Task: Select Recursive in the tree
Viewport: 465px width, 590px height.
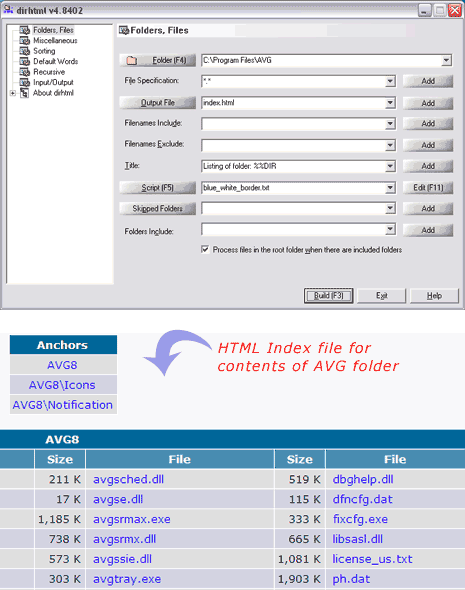Action: [49, 72]
